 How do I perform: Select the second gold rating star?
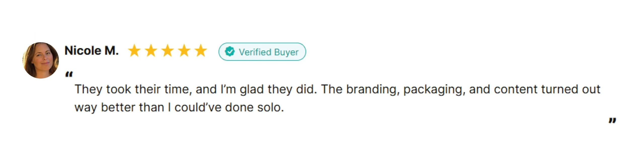tap(151, 51)
